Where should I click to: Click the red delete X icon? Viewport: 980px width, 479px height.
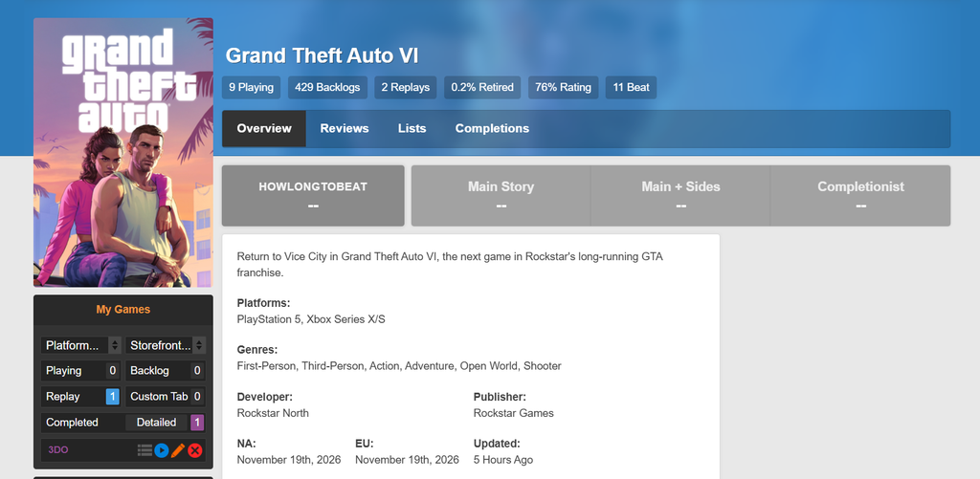(x=195, y=449)
